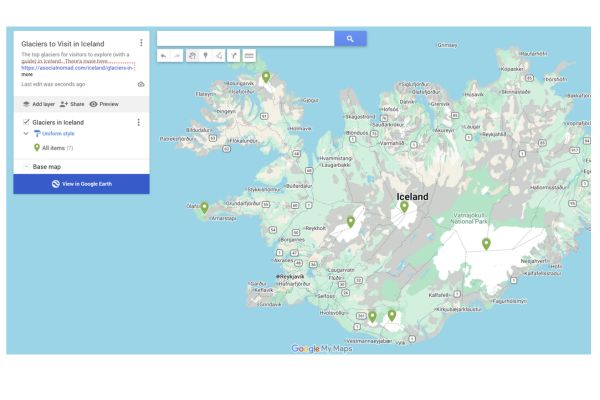Screen dimensions: 600x400
Task: Expand the Base map section
Action: 26,167
